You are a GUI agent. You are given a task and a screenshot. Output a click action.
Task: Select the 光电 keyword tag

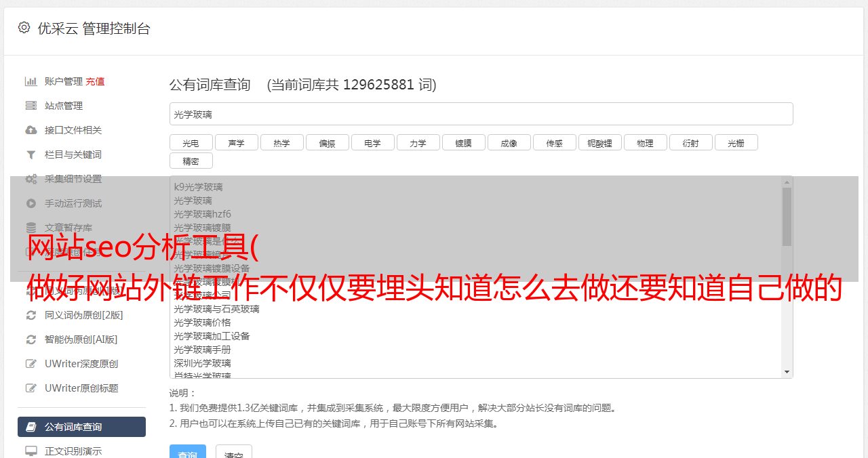pos(191,143)
